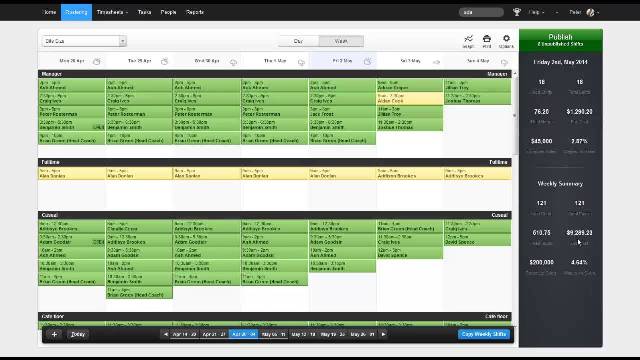The width and height of the screenshot is (640, 360).
Task: Select the May 05 - 11 week
Action: point(273,334)
